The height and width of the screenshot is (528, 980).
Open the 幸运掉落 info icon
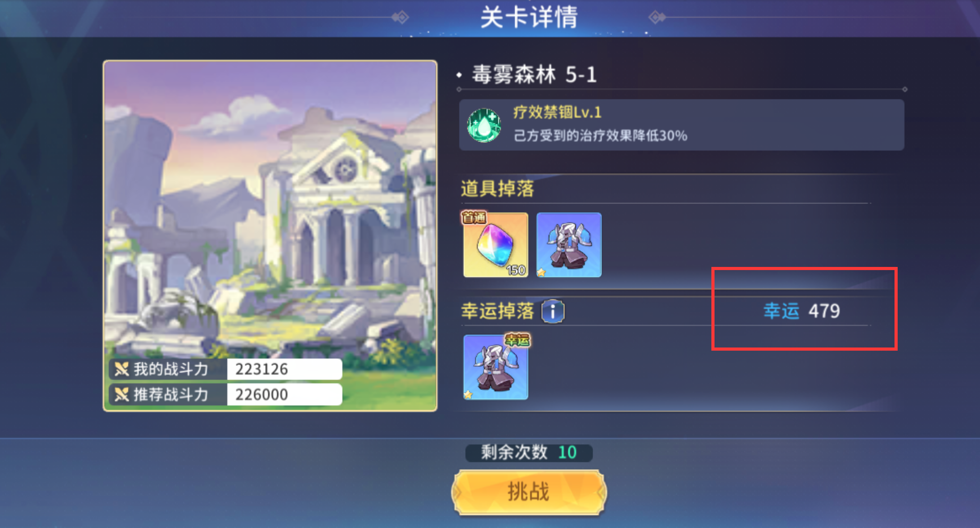pos(553,311)
